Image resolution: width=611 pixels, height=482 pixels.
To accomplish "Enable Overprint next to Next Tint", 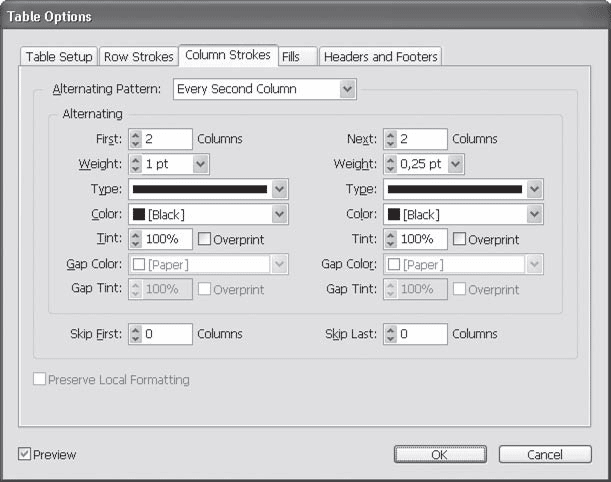I will click(460, 240).
